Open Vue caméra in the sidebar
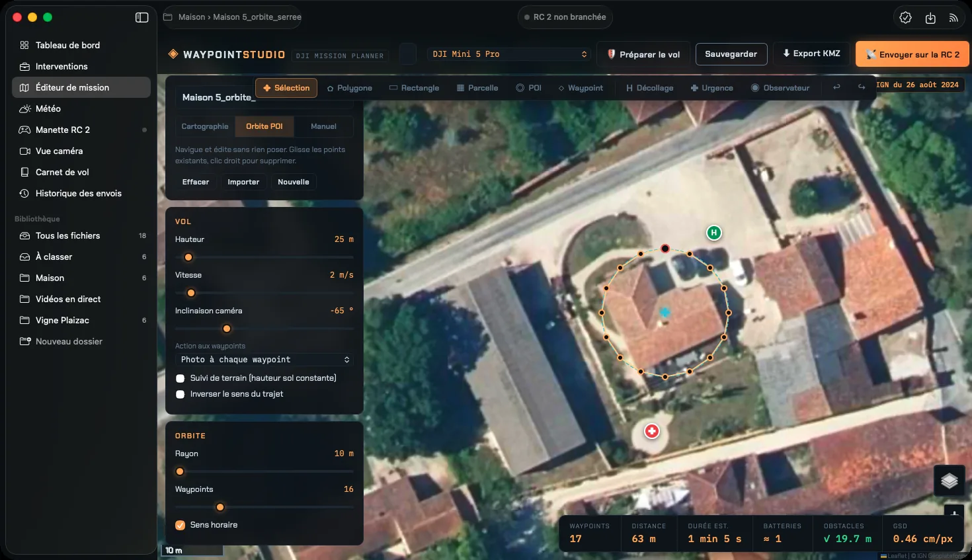The width and height of the screenshot is (972, 560). pos(81,151)
